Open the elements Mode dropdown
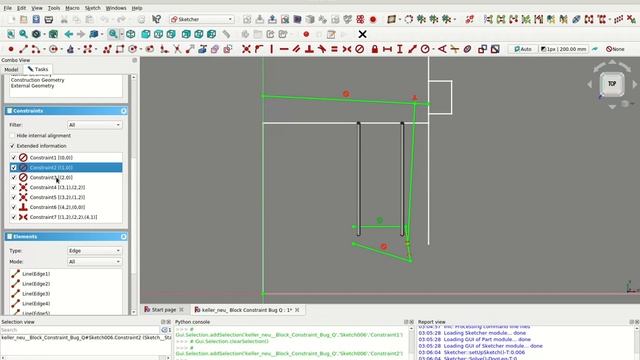This screenshot has height=360, width=640. tap(94, 262)
